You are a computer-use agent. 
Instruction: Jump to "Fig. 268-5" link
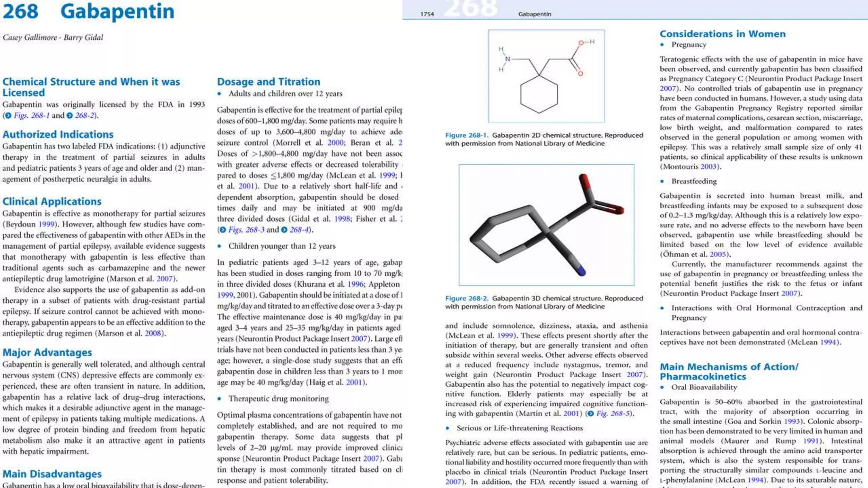(x=613, y=413)
